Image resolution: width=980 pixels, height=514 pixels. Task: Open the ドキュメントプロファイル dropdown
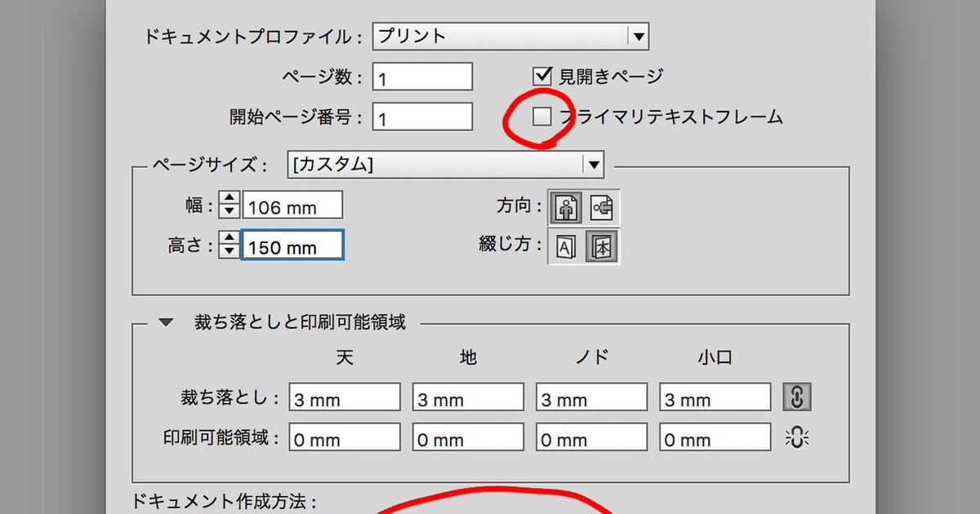638,36
